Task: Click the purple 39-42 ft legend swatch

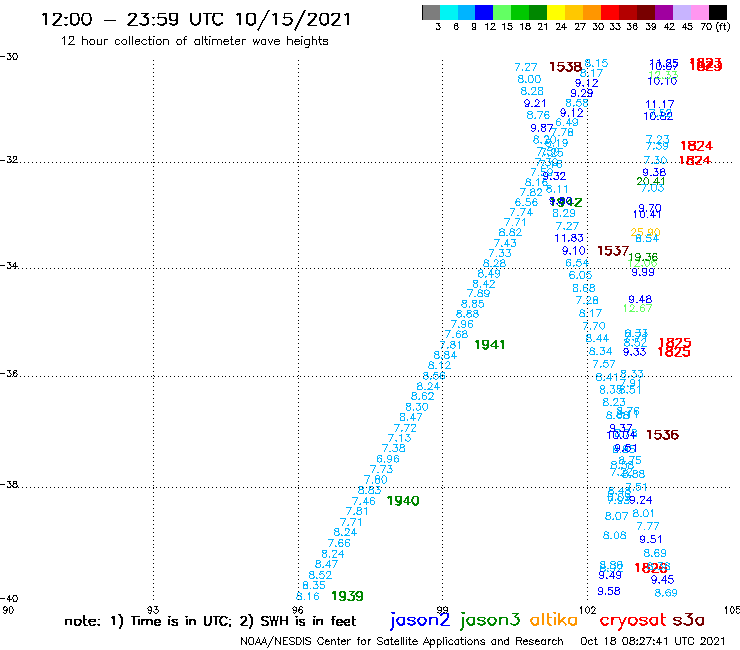Action: pos(664,13)
